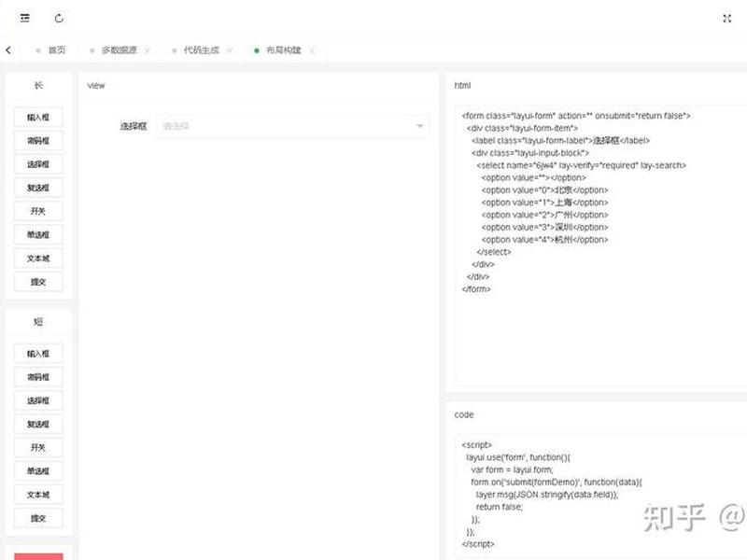Click the var form = layui.form line

(512, 469)
